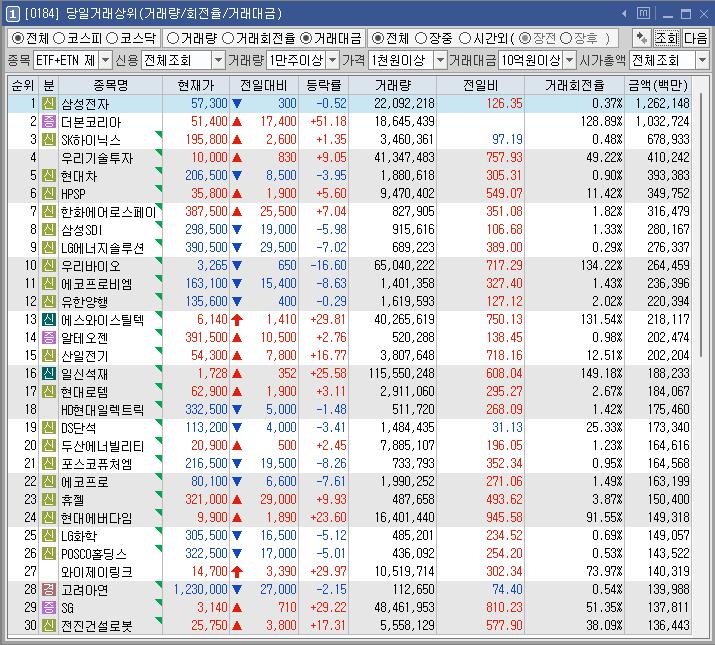Click the dark 신 badge for 에스와이스틸텍
The image size is (715, 645).
(x=49, y=319)
